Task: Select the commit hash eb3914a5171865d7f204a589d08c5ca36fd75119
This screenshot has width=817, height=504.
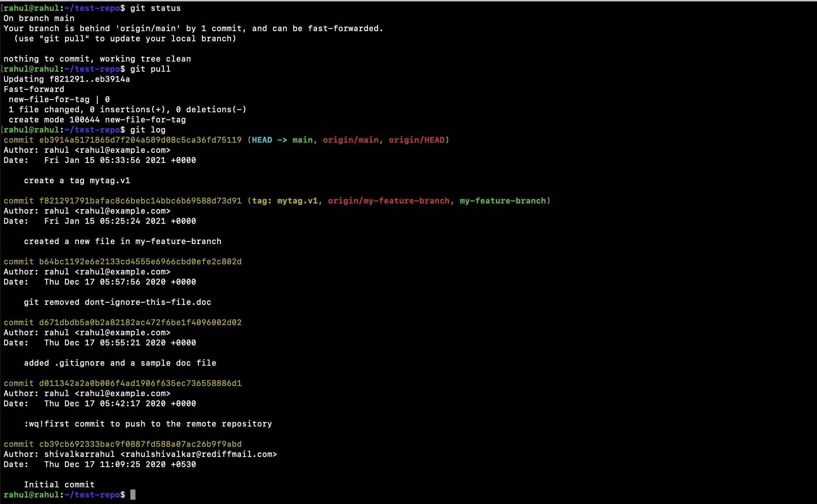Action: tap(141, 140)
